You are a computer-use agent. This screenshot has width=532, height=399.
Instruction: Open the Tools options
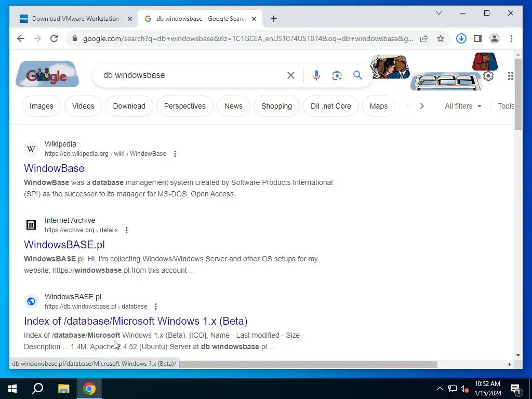[506, 106]
